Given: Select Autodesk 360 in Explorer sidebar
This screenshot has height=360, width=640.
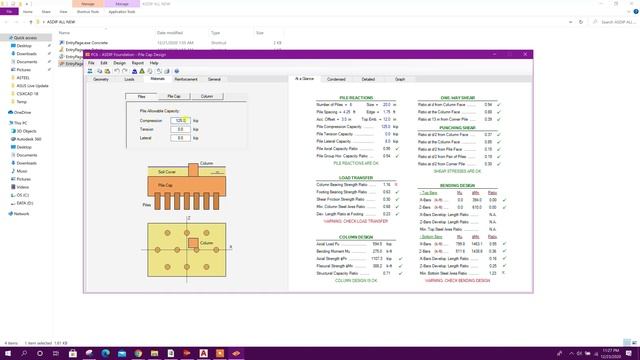Looking at the screenshot, I should 29,139.
